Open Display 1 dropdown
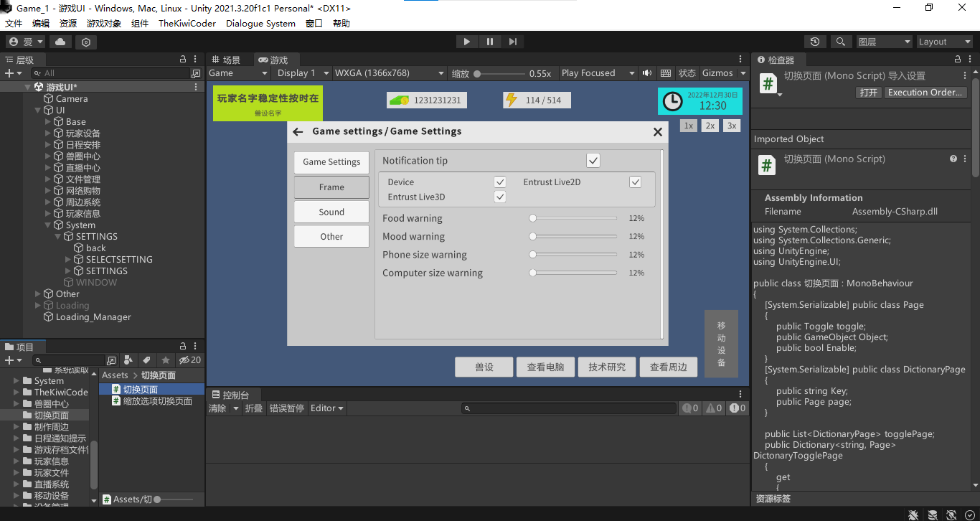The image size is (980, 521). 302,73
